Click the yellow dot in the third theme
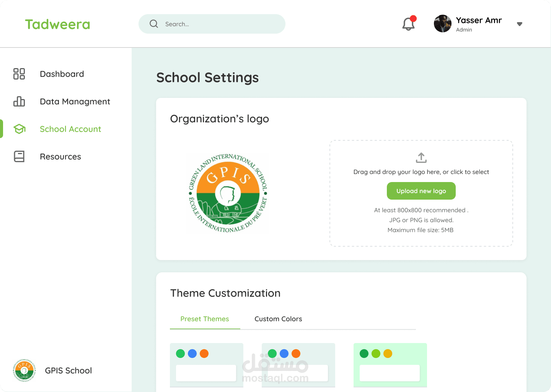This screenshot has width=551, height=392. click(x=388, y=354)
